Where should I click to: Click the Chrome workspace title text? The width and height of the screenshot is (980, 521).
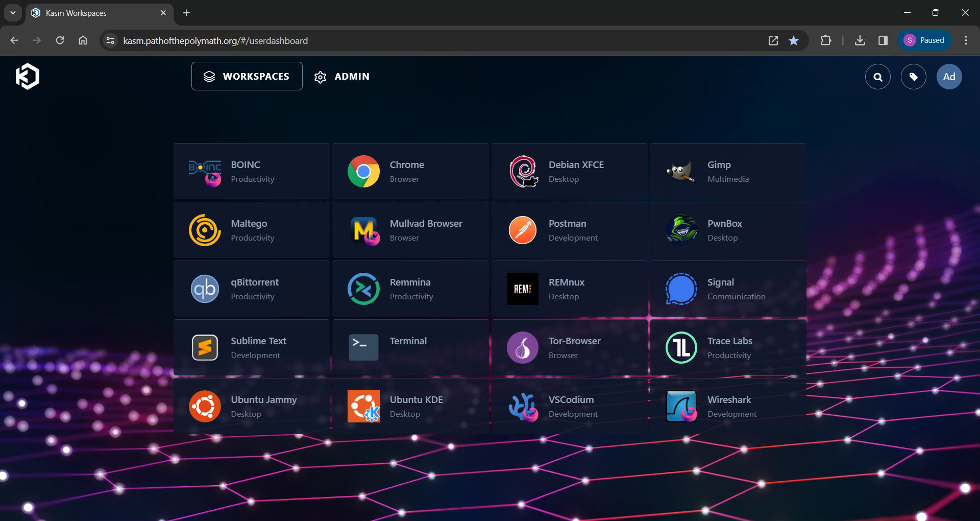pyautogui.click(x=407, y=165)
